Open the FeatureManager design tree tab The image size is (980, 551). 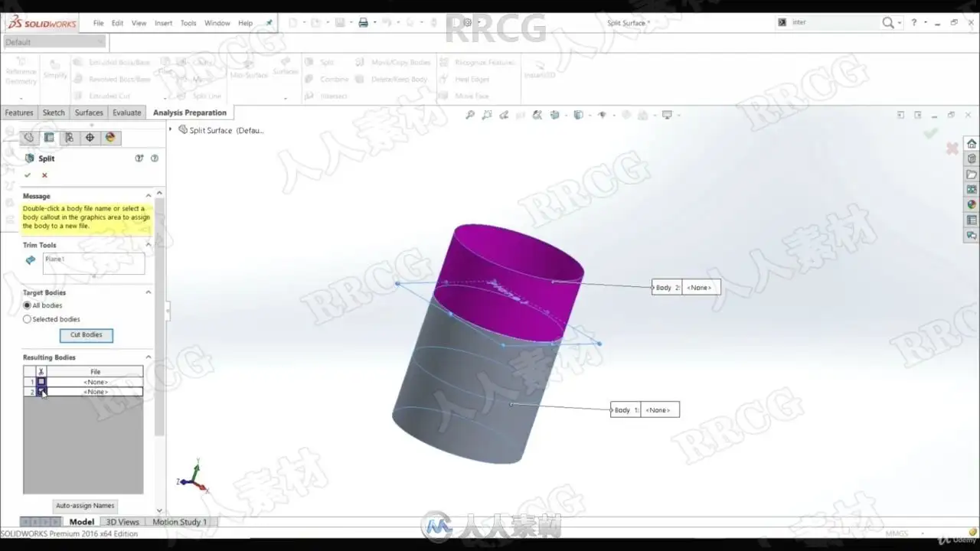click(x=29, y=138)
